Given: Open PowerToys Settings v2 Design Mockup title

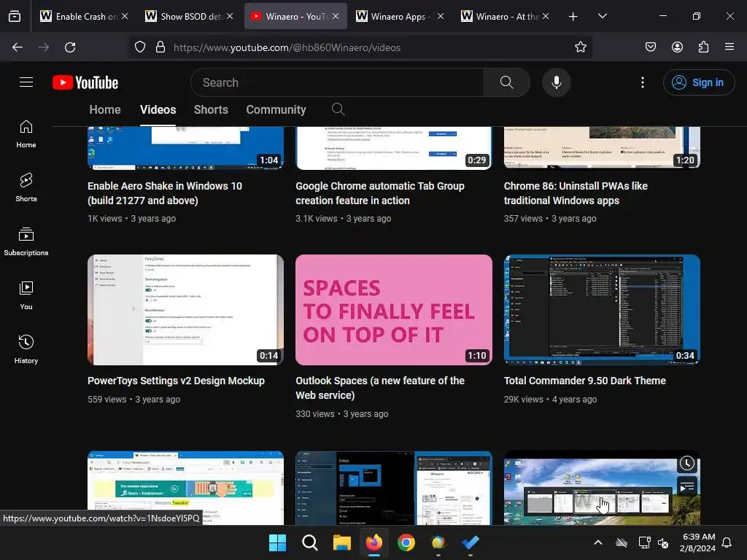Looking at the screenshot, I should pos(177,381).
